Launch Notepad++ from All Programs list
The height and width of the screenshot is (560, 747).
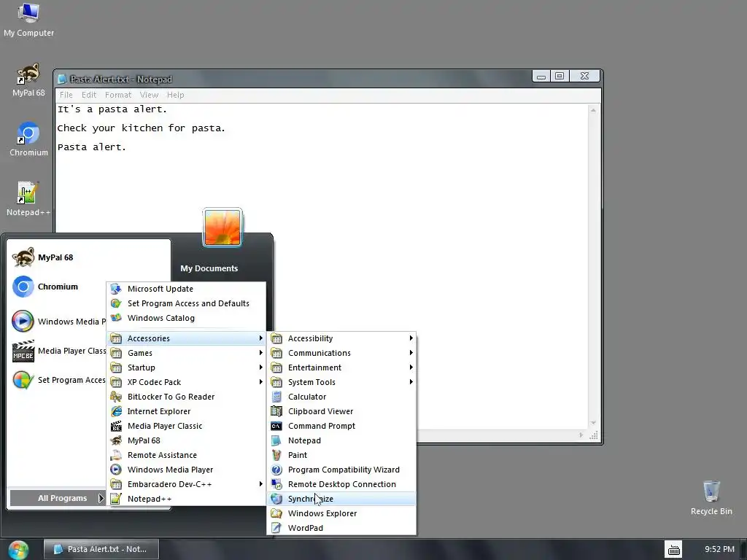pyautogui.click(x=186, y=499)
